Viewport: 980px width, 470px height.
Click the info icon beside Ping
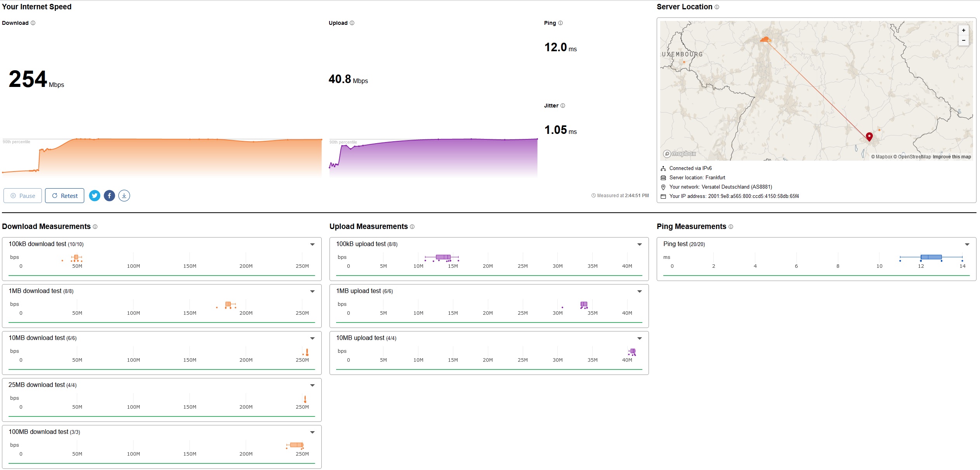[560, 23]
